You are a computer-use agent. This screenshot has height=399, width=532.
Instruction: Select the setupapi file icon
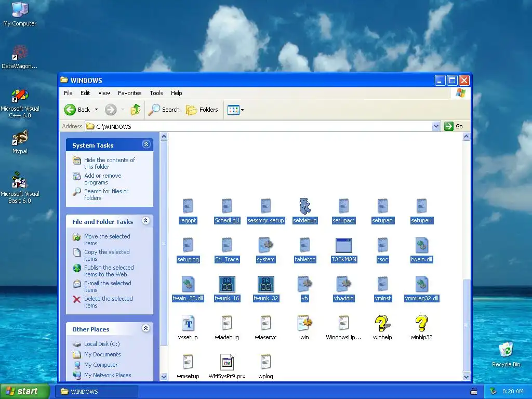coord(383,206)
